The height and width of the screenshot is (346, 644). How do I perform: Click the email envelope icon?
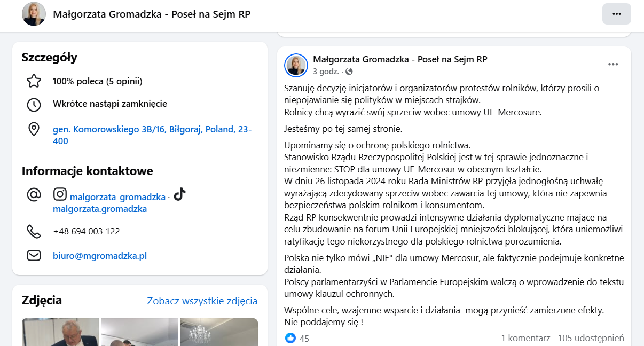pyautogui.click(x=34, y=256)
